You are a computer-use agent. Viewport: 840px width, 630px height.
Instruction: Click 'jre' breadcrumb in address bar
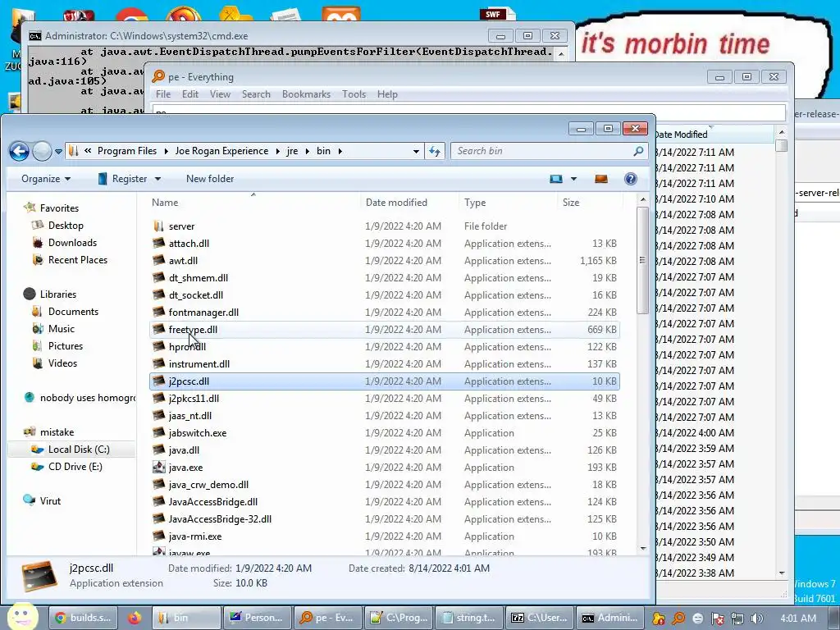292,151
